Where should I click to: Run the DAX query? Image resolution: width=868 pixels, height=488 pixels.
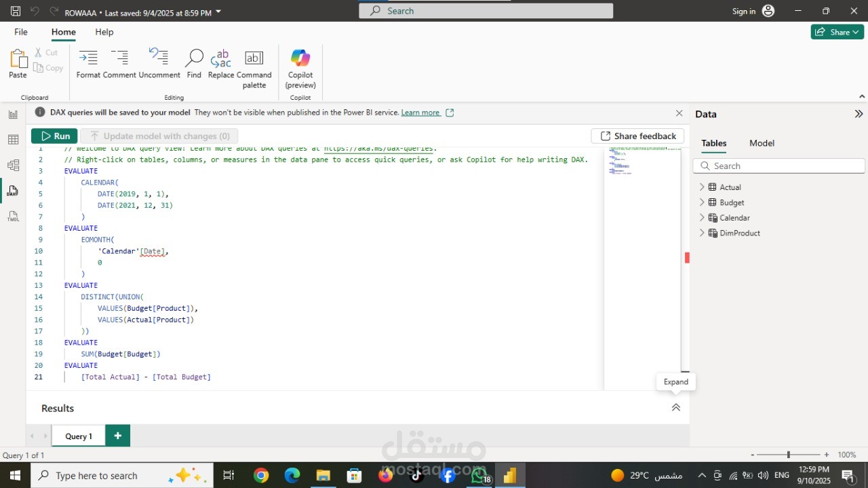click(x=54, y=136)
